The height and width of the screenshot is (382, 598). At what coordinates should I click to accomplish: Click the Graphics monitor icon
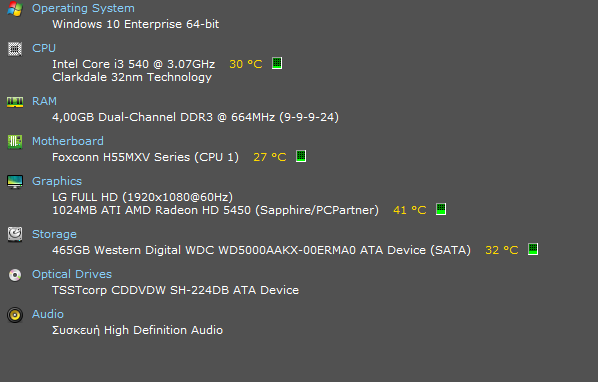click(x=15, y=182)
